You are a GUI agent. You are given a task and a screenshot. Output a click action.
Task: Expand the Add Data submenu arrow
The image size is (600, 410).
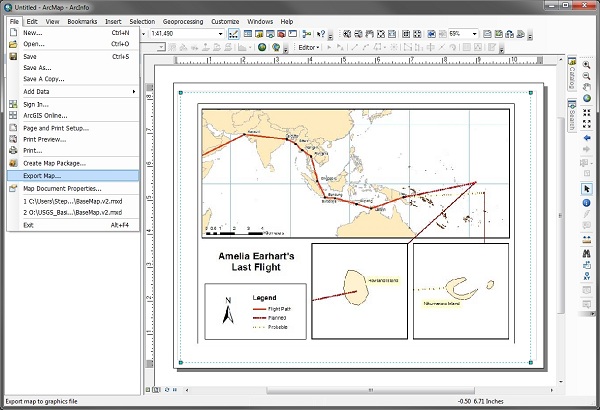[x=134, y=91]
